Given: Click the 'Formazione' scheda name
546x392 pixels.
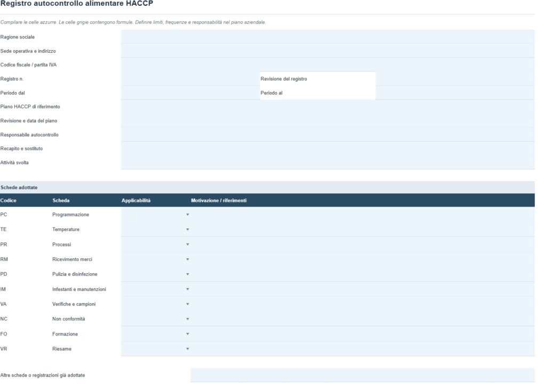Looking at the screenshot, I should click(x=65, y=334).
